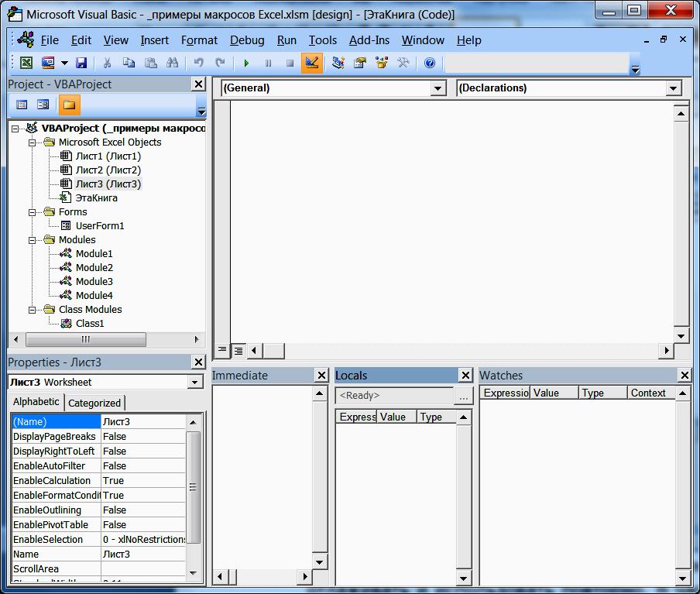Viewport: 700px width, 594px height.
Task: Click the Reset stop icon
Action: tap(290, 63)
